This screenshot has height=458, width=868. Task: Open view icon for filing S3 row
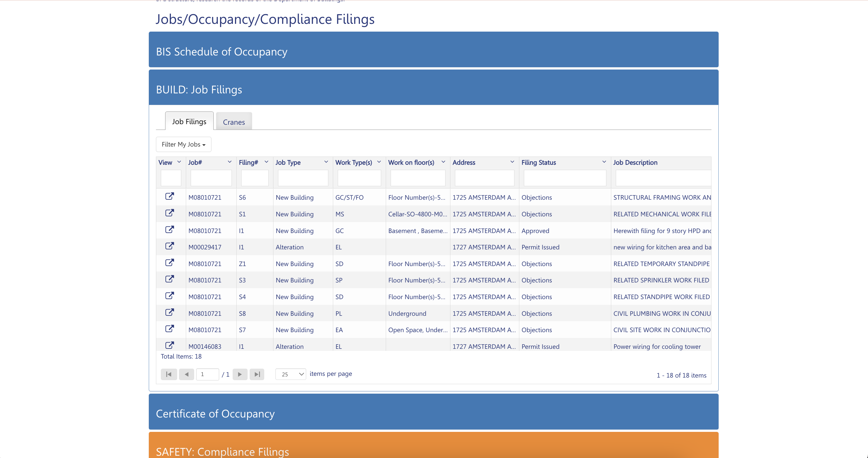[169, 279]
